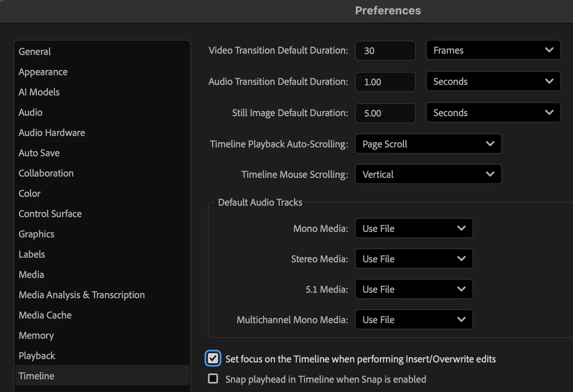Enable Snap playhead in Timeline checkbox

tap(213, 379)
